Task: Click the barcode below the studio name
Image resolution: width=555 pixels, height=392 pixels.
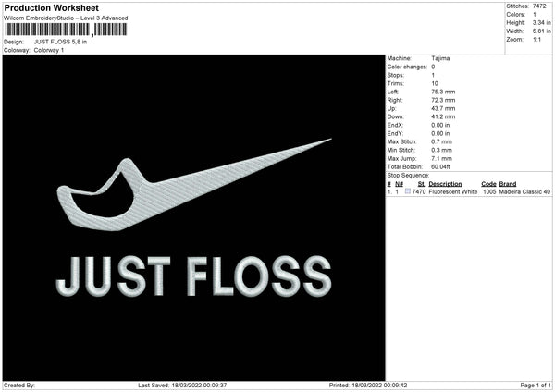Action: [65, 30]
